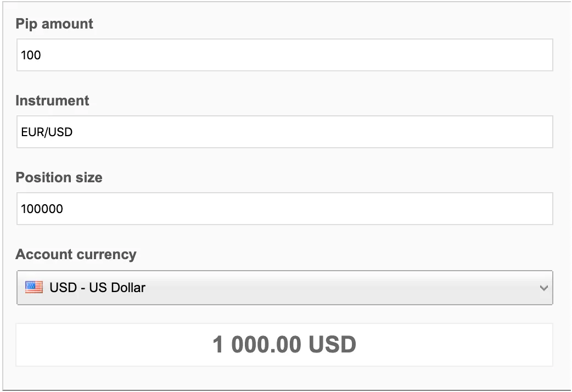This screenshot has width=572, height=392.
Task: Click the 1 000.00 USD result box
Action: click(284, 345)
